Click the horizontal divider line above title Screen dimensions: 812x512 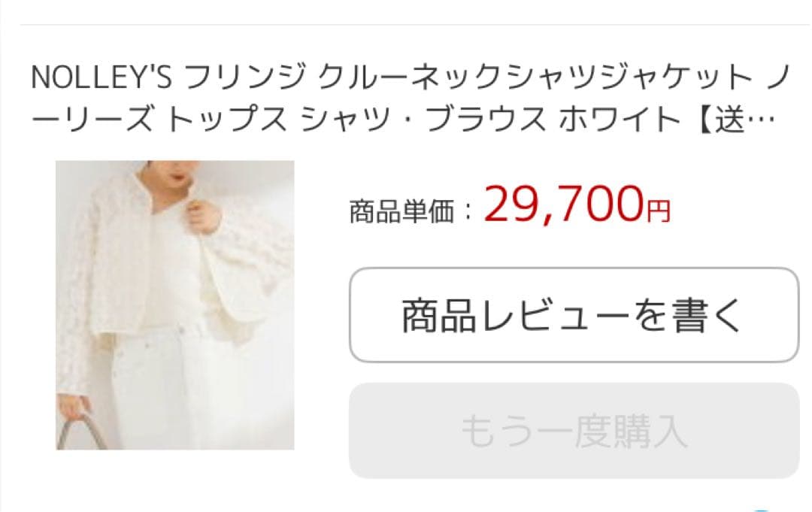click(x=415, y=24)
